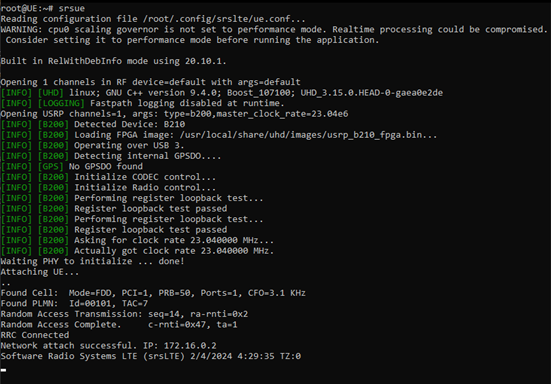Click the Detected Device: B210 text
This screenshot has width=551, height=384.
pos(130,124)
